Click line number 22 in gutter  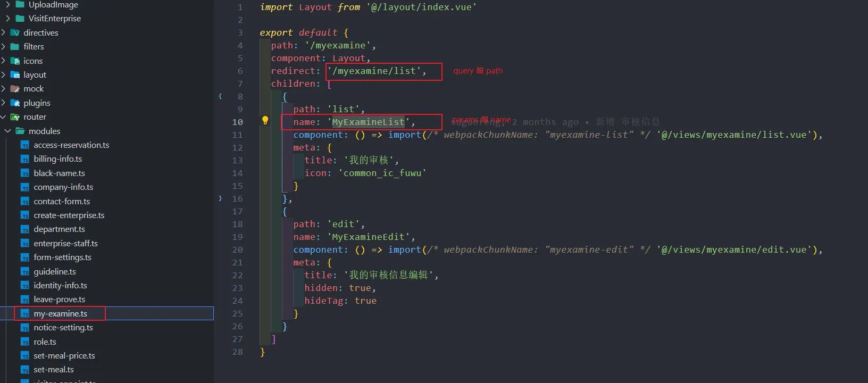tap(237, 276)
